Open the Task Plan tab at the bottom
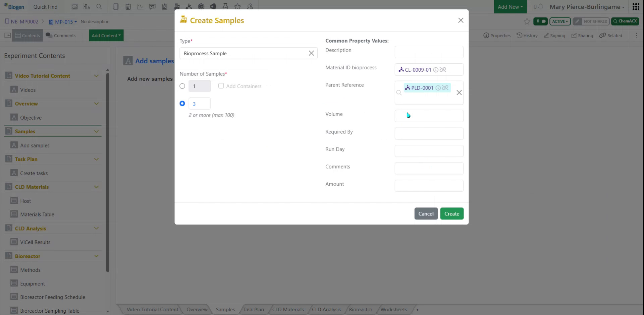The width and height of the screenshot is (644, 315). click(x=253, y=309)
